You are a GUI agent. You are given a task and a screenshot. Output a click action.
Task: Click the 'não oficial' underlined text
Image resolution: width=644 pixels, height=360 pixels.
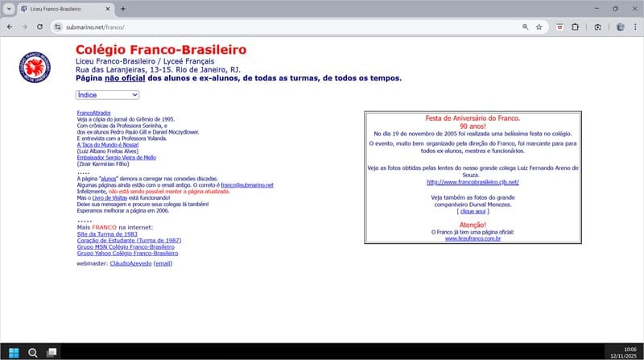(125, 78)
